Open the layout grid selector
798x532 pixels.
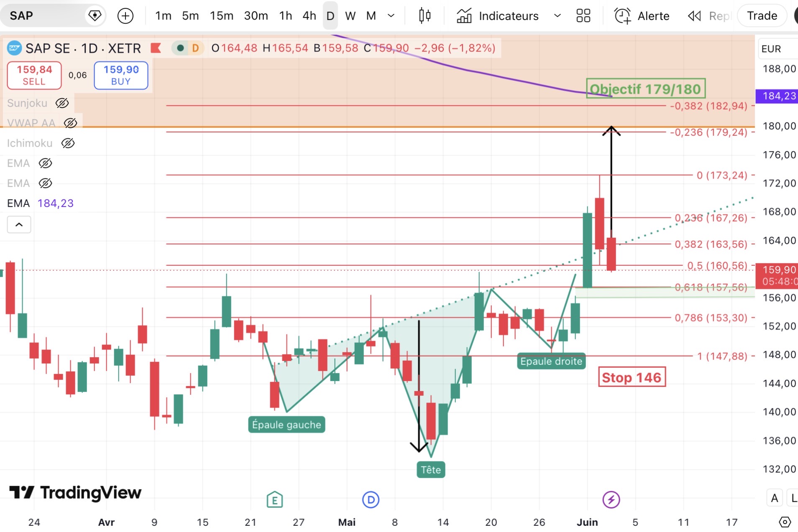583,16
